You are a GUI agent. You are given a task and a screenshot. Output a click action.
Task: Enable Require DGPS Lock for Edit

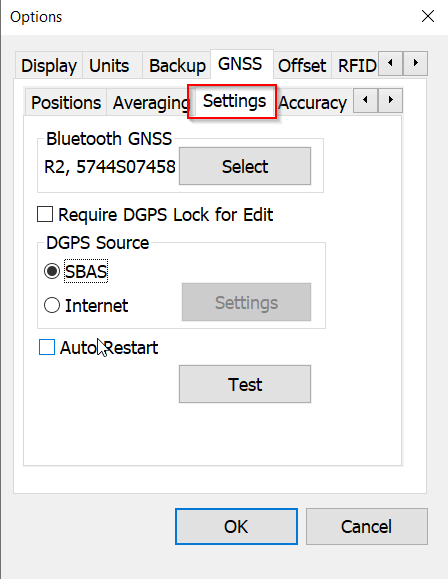45,215
